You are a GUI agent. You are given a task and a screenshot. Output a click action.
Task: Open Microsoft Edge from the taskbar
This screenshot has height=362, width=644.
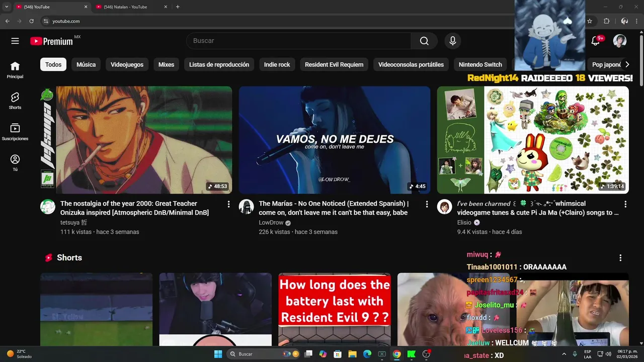pos(367,354)
